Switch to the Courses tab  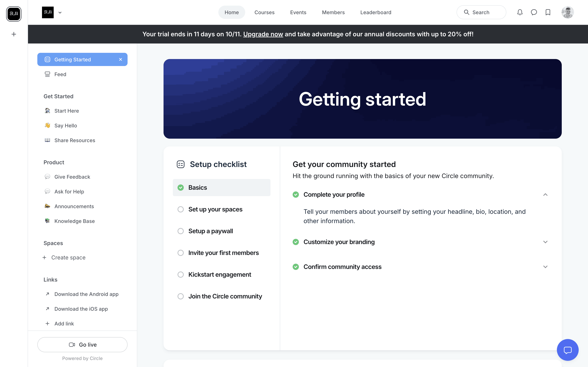coord(264,12)
